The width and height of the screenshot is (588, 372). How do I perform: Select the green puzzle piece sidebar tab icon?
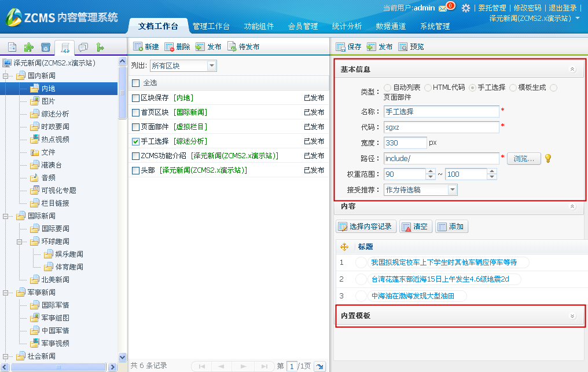click(x=29, y=47)
